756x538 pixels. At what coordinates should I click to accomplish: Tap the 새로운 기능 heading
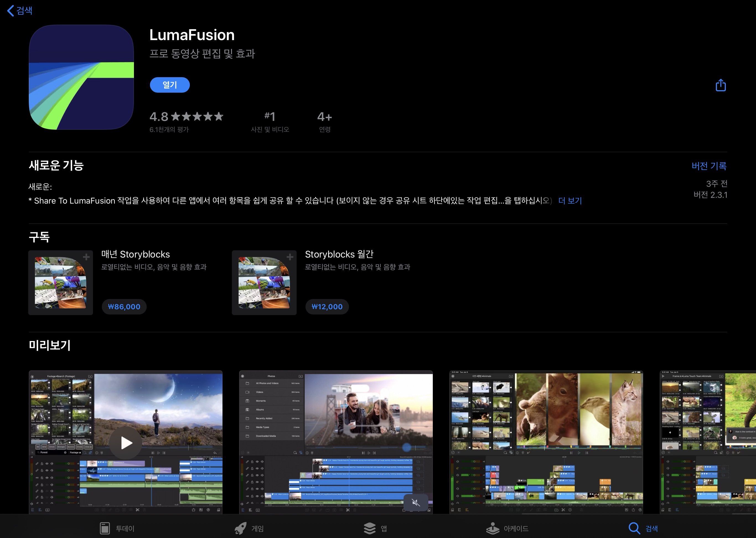pyautogui.click(x=56, y=165)
